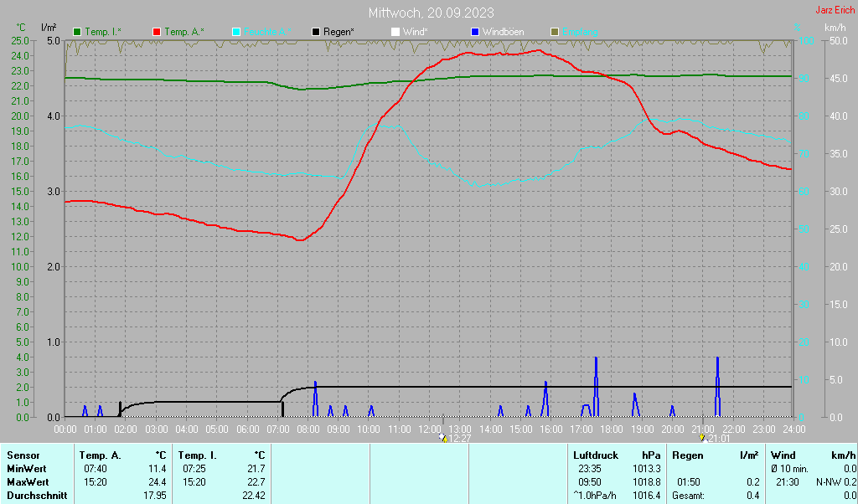Click the rain 'Gesamt:' label
Viewport: 858px width, 504px height.
[689, 496]
